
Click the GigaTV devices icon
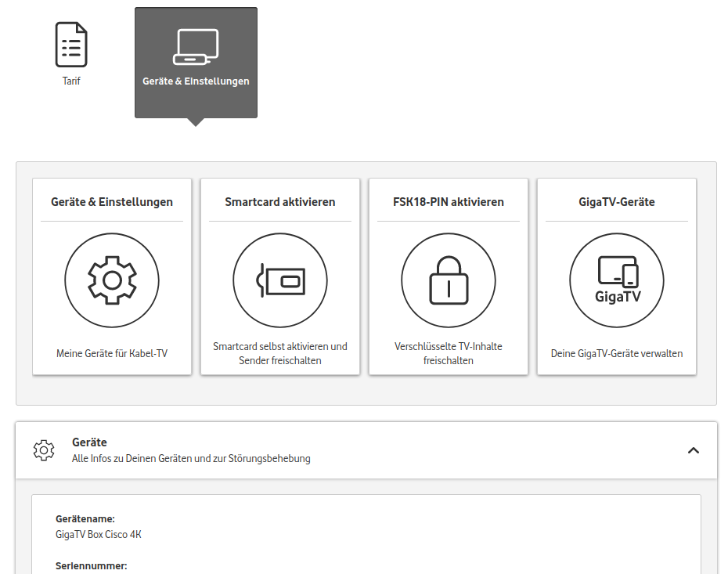click(617, 280)
